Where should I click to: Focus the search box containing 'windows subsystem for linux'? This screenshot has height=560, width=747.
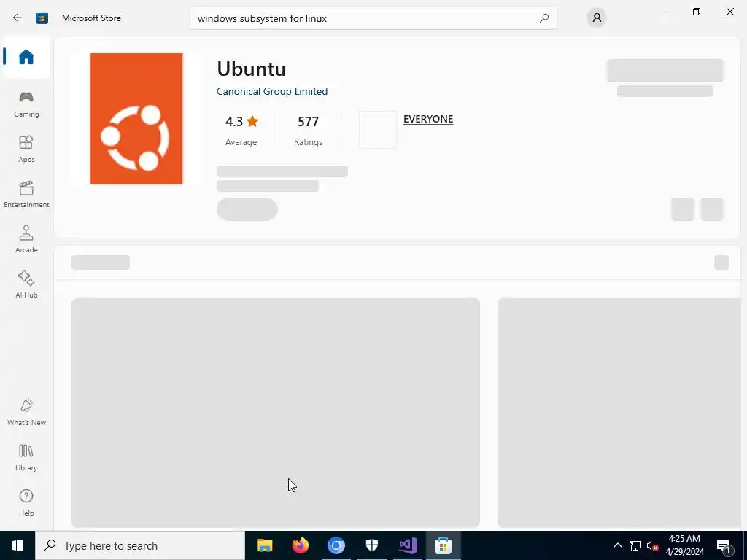(x=373, y=18)
